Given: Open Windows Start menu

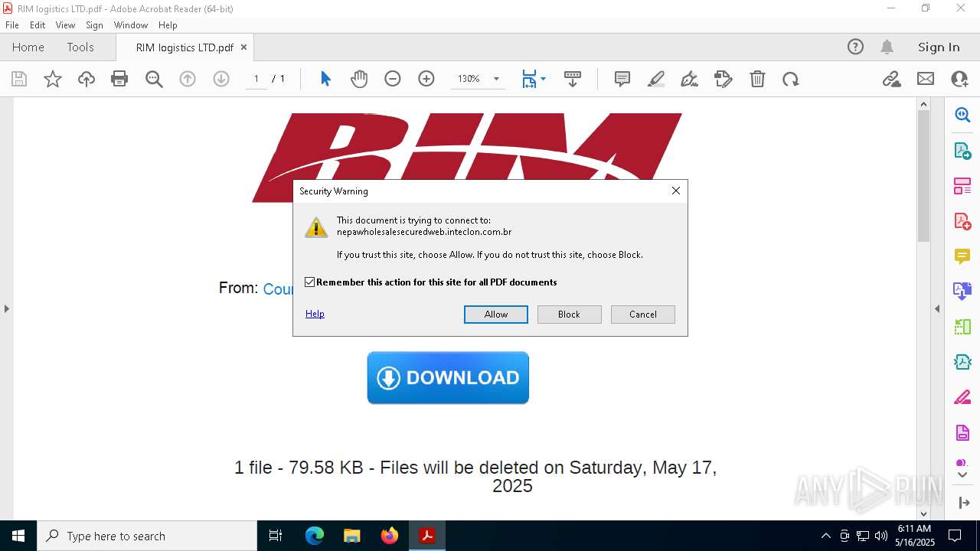Looking at the screenshot, I should click(18, 536).
